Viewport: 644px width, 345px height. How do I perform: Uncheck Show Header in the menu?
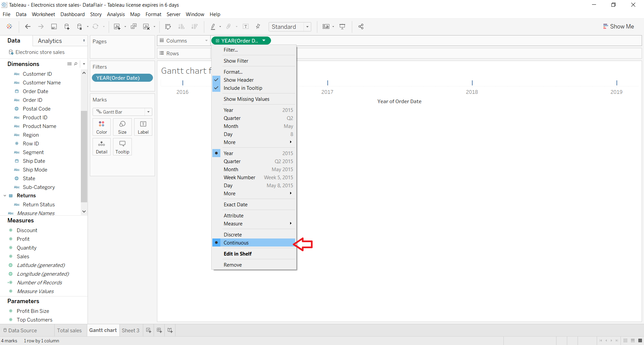pyautogui.click(x=238, y=80)
